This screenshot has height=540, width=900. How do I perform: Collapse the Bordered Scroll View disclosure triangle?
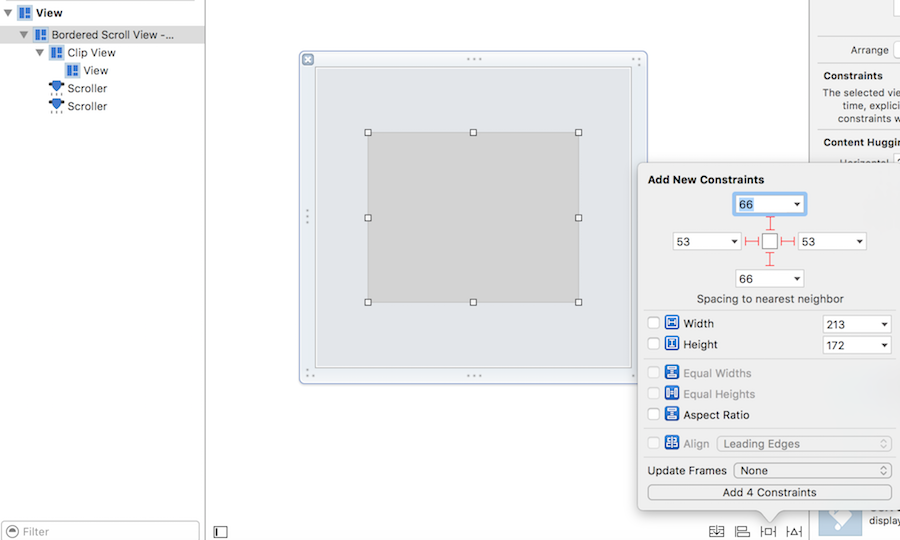pyautogui.click(x=24, y=35)
